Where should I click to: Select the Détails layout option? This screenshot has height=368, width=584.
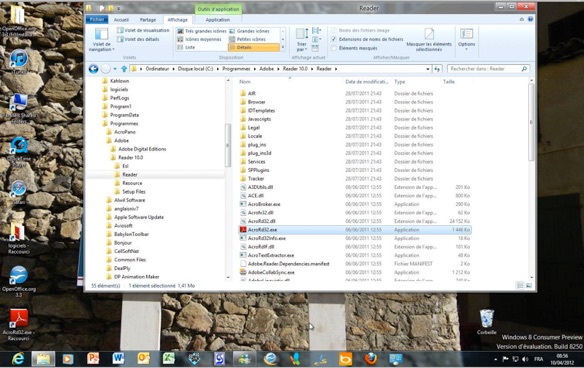pyautogui.click(x=254, y=47)
